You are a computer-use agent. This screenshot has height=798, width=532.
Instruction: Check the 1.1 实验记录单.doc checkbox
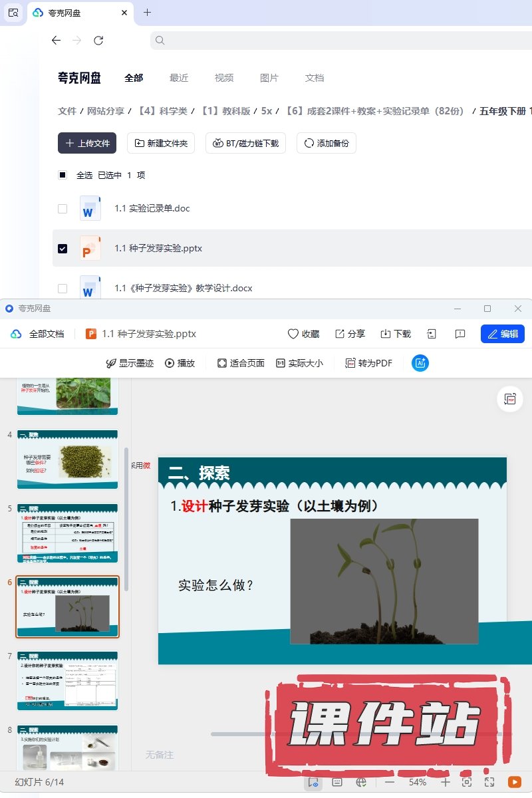[x=63, y=208]
